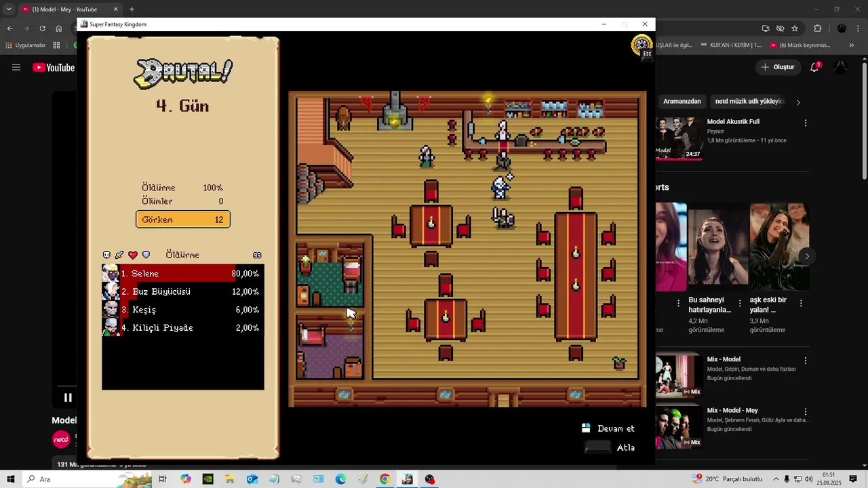Viewport: 868px width, 488px height.
Task: Open Chrome three-dot menu
Action: (858, 28)
